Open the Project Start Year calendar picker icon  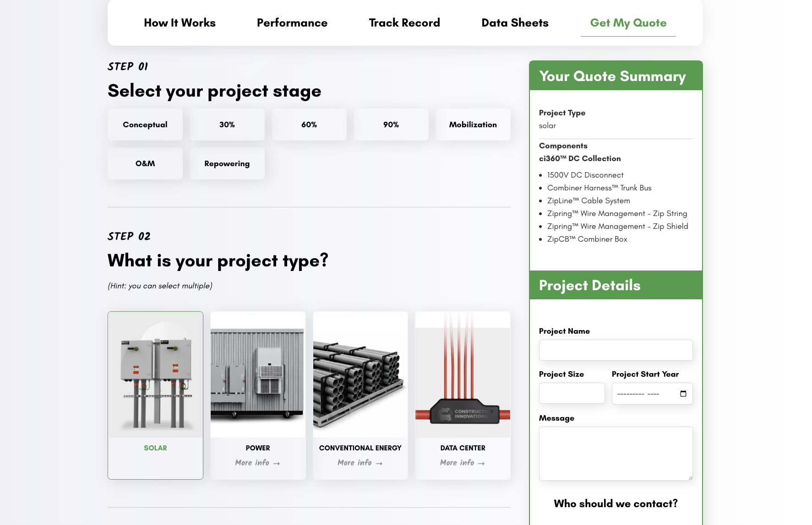point(683,394)
